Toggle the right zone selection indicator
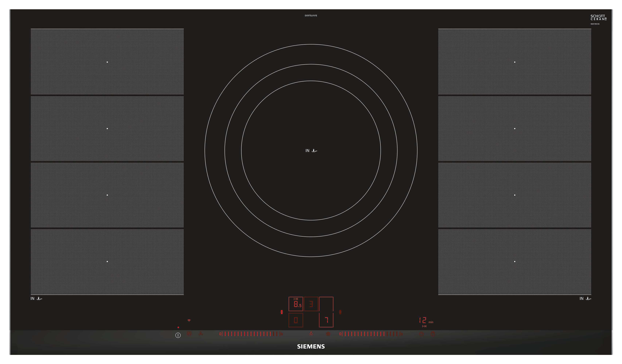Image resolution: width=622 pixels, height=364 pixels. (x=340, y=312)
